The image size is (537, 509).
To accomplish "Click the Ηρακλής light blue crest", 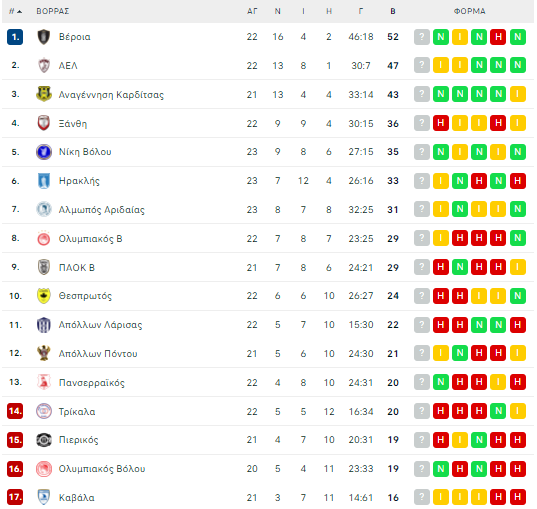I will click(x=44, y=181).
